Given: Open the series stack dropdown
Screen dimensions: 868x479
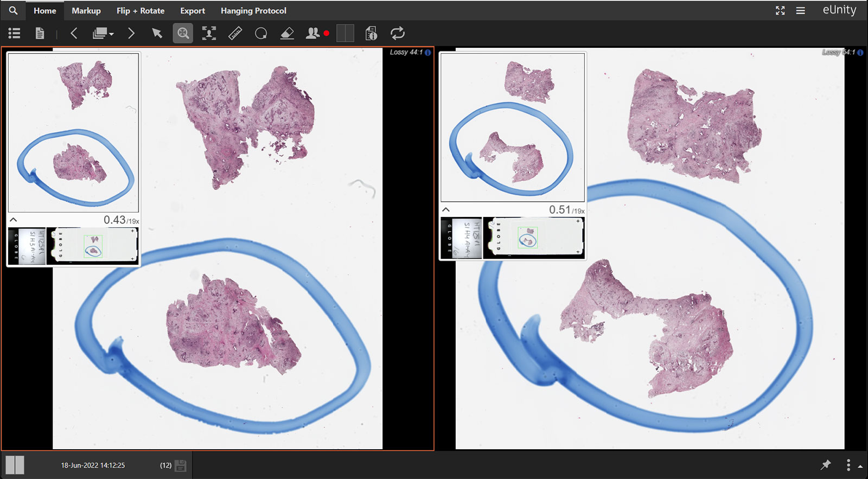Looking at the screenshot, I should tap(103, 34).
